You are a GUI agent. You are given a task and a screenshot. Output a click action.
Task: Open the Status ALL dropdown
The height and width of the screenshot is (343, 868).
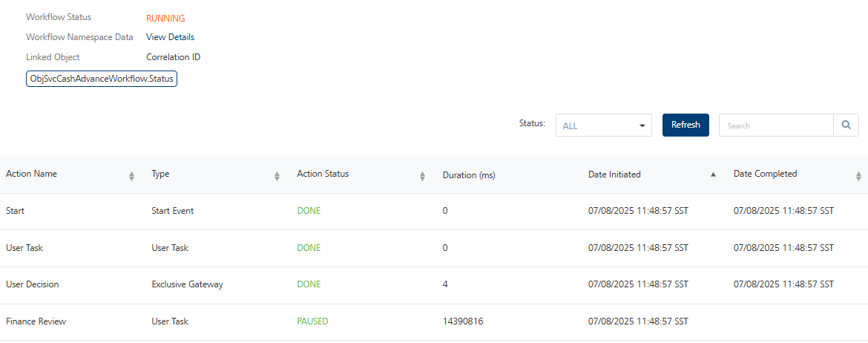(x=603, y=125)
